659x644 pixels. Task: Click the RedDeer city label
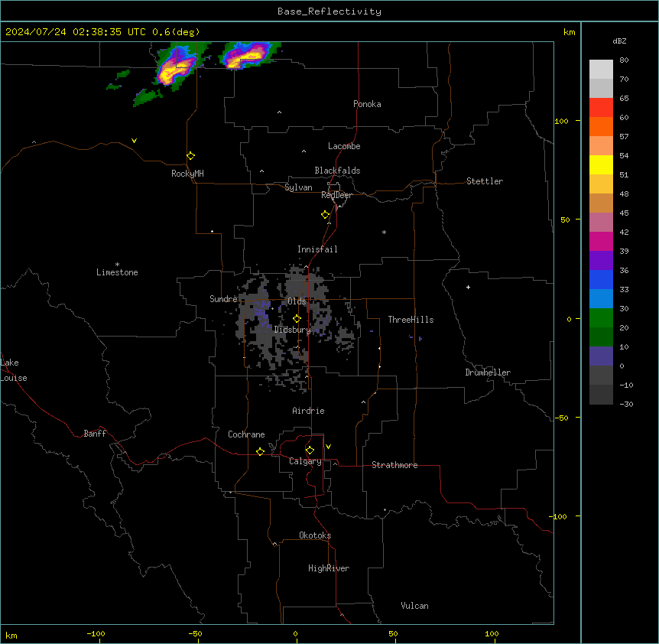[x=336, y=195]
